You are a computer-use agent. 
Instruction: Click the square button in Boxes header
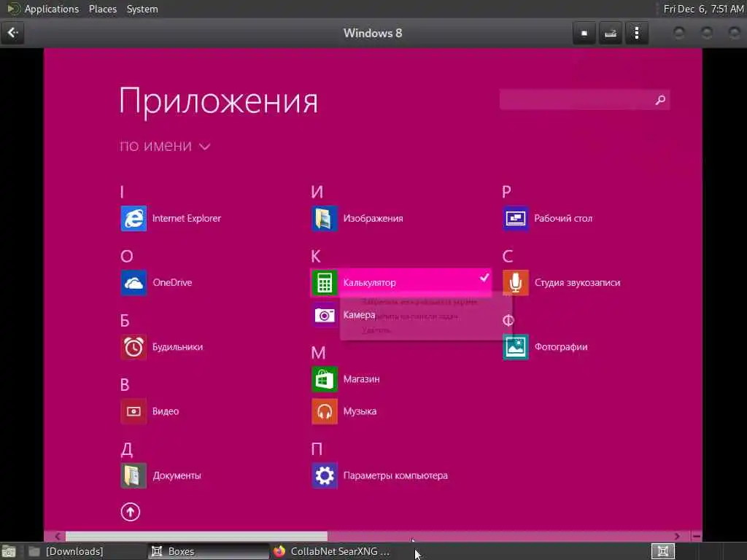point(584,34)
